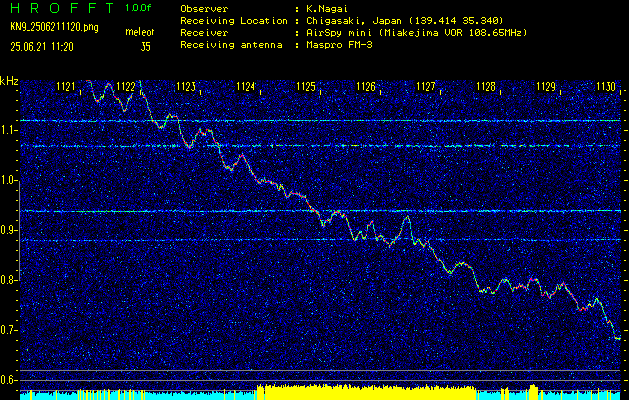Click the 0.6 kHz frequency label
Screen dimensions: 629x400
[x=9, y=380]
